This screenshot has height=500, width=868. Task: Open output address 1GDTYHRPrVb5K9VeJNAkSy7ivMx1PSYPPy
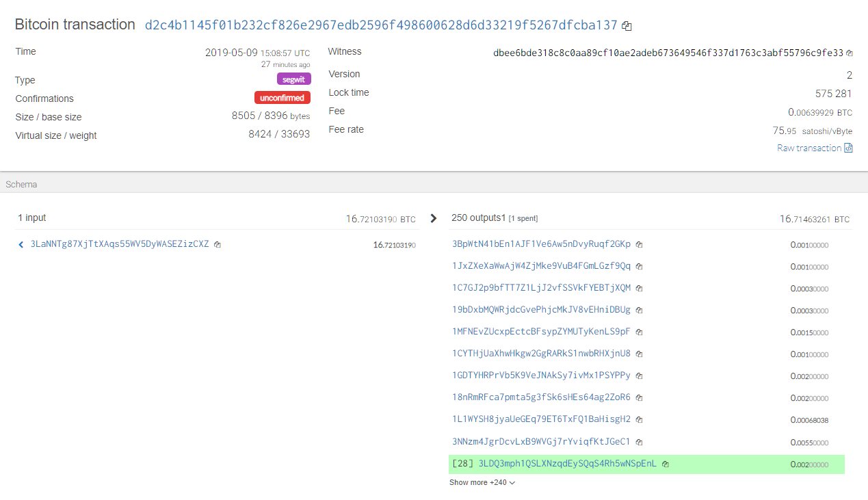click(541, 376)
